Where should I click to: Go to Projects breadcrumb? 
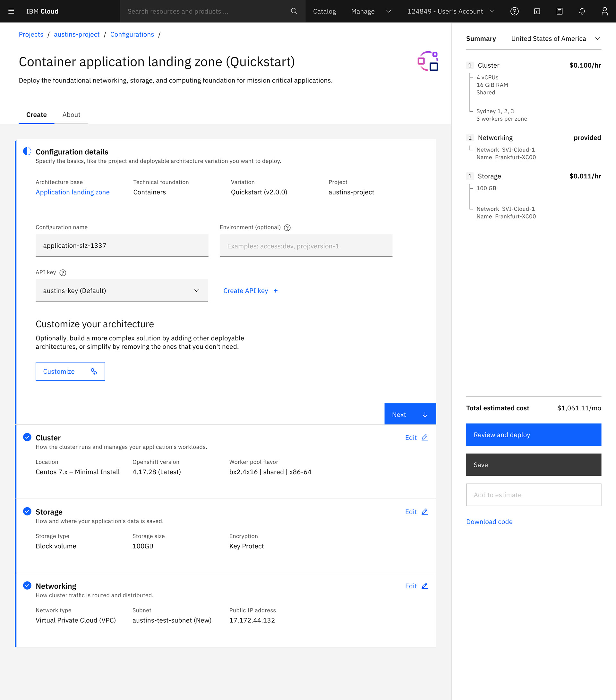(x=31, y=35)
